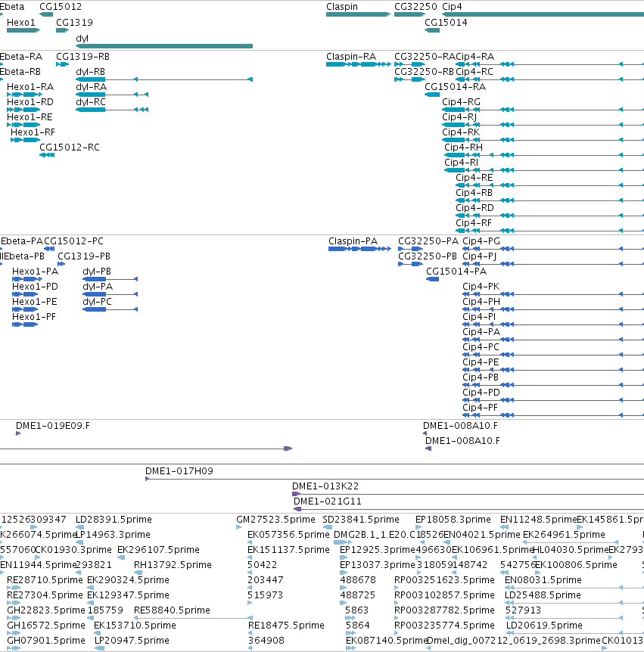Select the Cip4-PG protein label
The height and width of the screenshot is (652, 644).
[x=481, y=241]
